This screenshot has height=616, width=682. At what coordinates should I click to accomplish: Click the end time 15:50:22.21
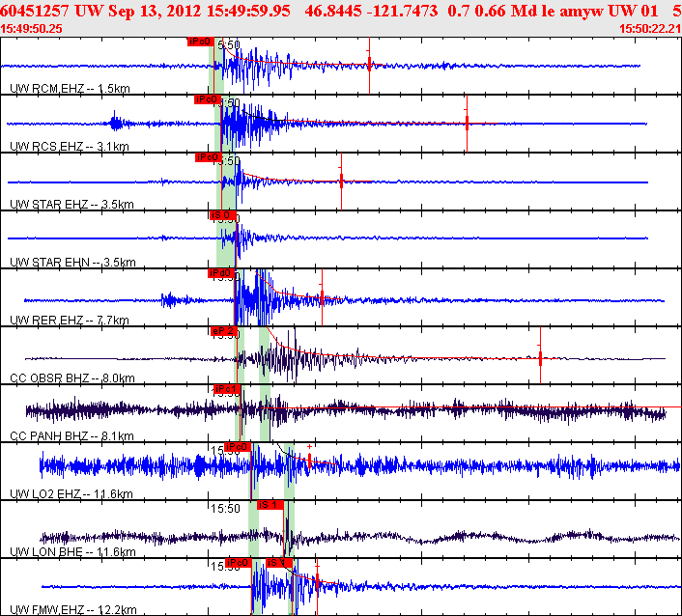coord(650,29)
